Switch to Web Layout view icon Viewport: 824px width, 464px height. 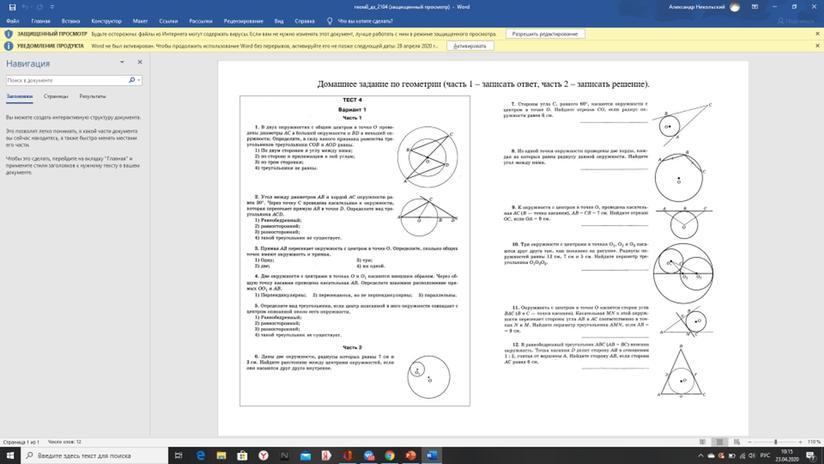[x=737, y=442]
